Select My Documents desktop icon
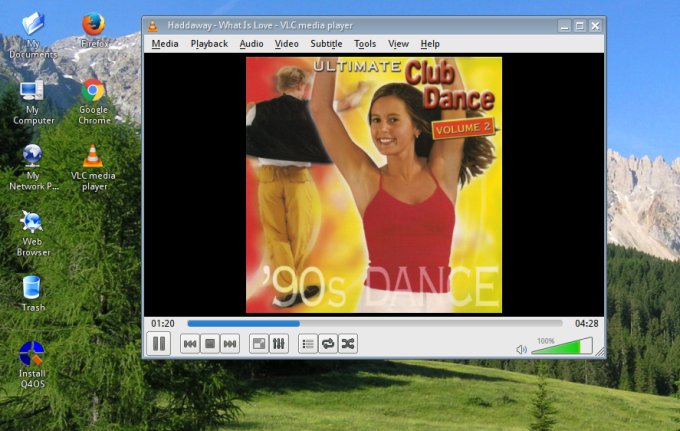 point(33,36)
